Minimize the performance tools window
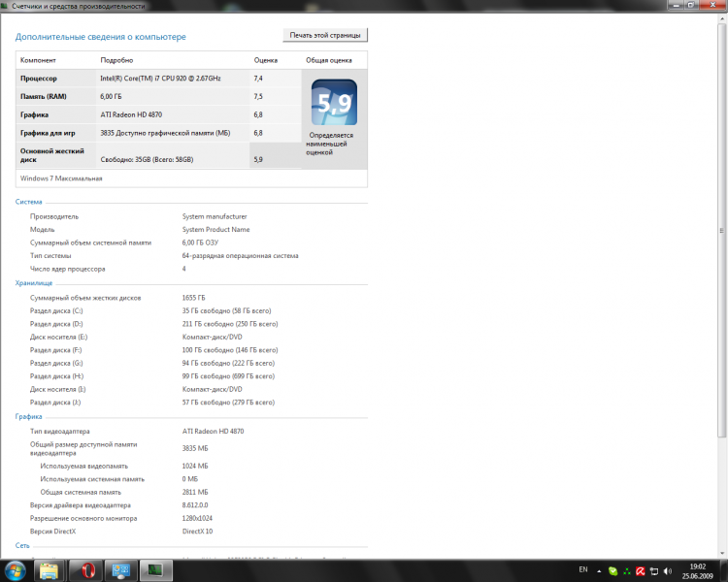Screen dimensions: 728x582 point(676,5)
